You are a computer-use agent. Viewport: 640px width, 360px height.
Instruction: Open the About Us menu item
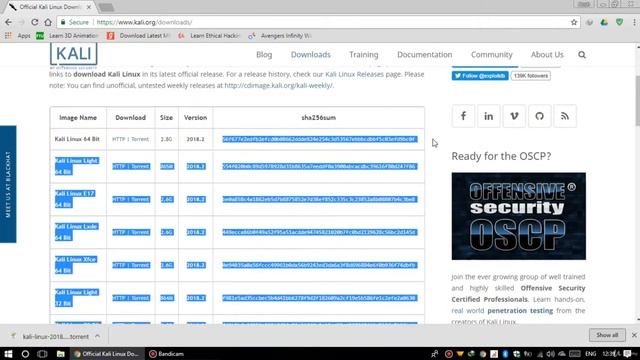coord(547,55)
